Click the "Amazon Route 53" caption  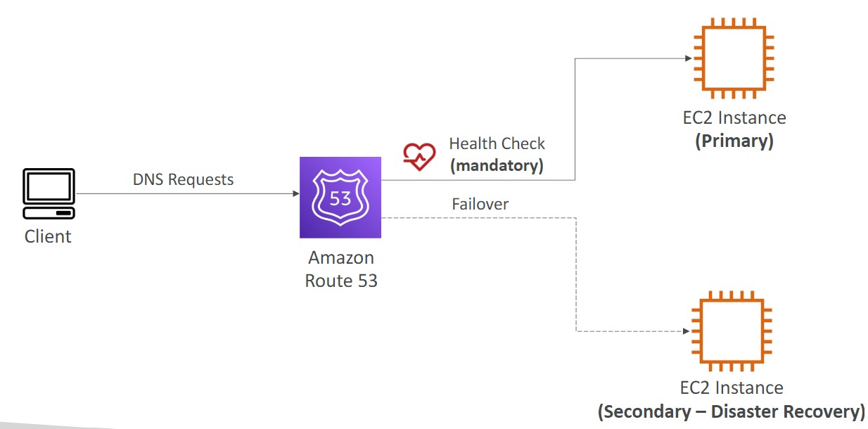341,269
